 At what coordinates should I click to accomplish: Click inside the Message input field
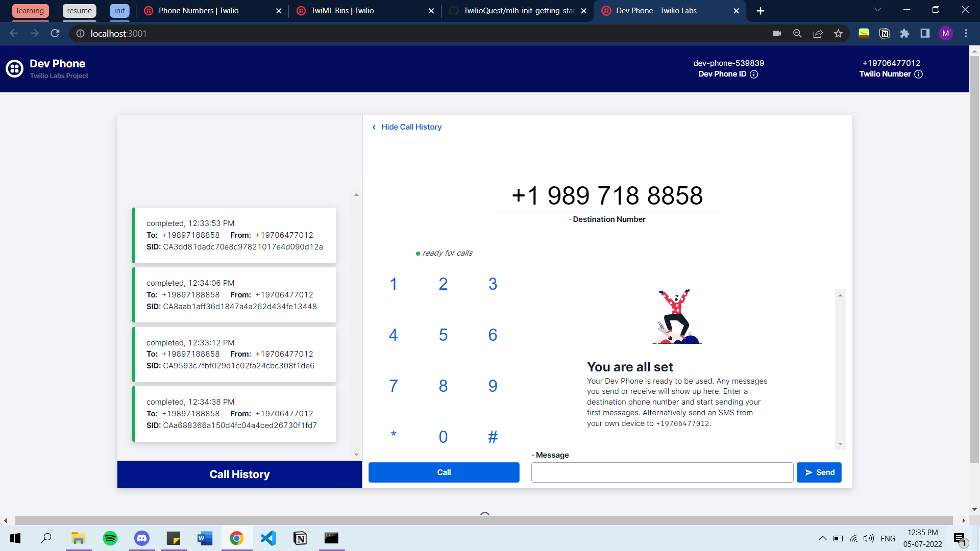click(x=662, y=472)
